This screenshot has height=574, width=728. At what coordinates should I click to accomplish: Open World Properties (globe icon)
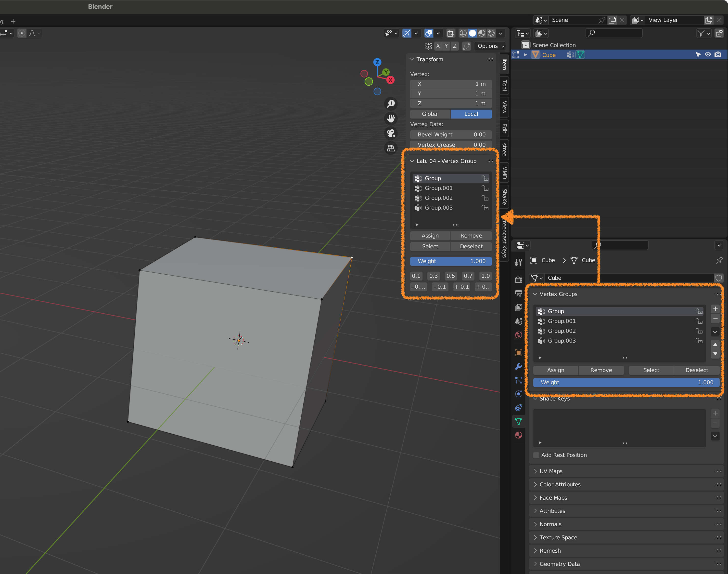(518, 335)
